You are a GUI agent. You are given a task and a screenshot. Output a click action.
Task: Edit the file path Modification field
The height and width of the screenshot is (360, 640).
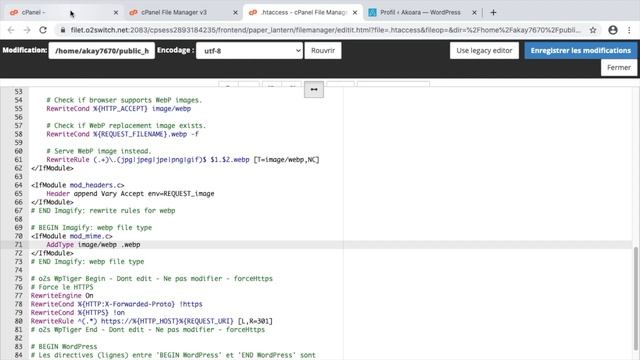point(102,51)
